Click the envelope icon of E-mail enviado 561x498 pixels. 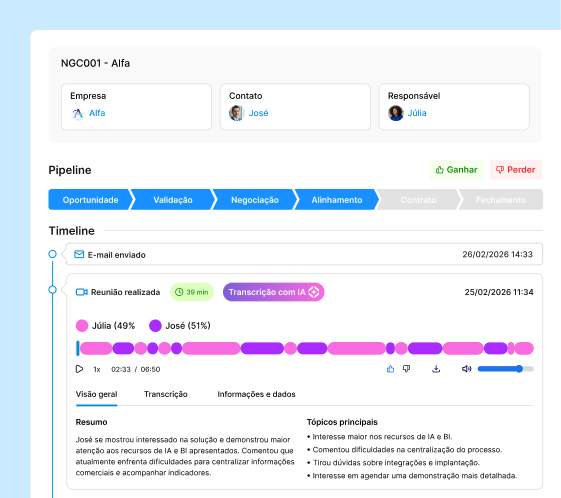[x=79, y=254]
